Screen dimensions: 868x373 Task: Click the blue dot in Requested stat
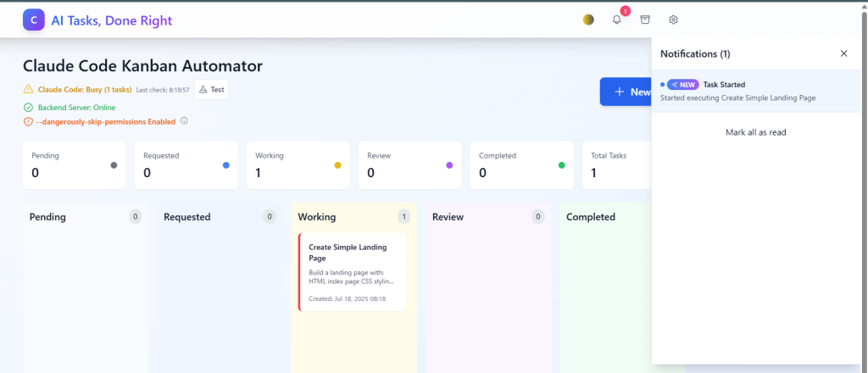pos(225,165)
